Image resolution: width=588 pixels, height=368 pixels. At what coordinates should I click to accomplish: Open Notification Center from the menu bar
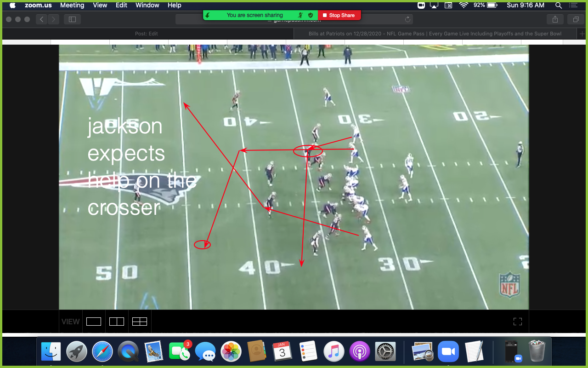pyautogui.click(x=573, y=5)
